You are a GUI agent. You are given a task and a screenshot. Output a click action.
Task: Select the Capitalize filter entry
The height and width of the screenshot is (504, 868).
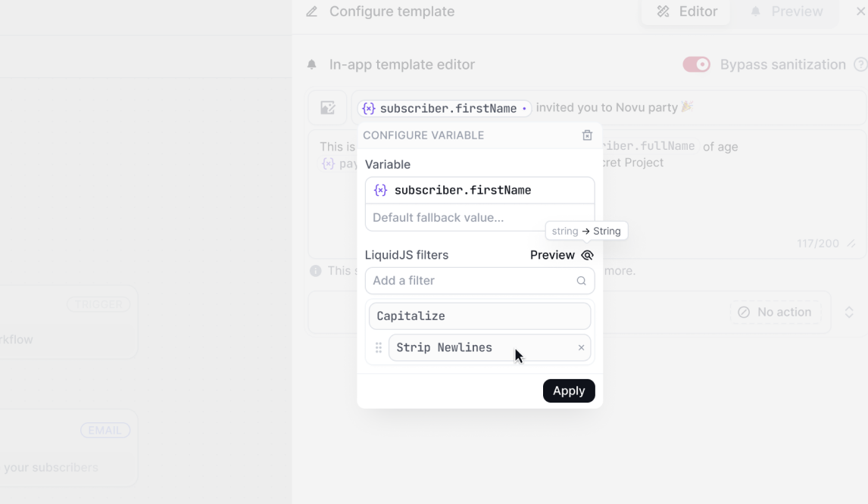pyautogui.click(x=479, y=316)
